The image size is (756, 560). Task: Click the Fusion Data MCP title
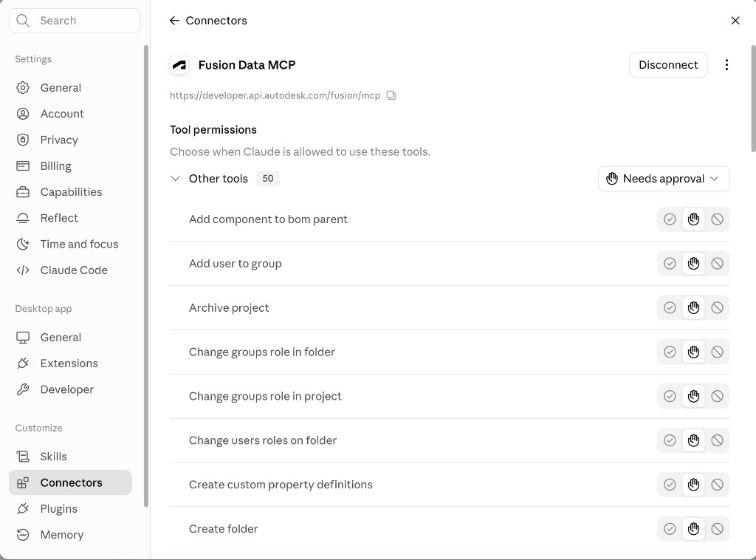[x=247, y=64]
